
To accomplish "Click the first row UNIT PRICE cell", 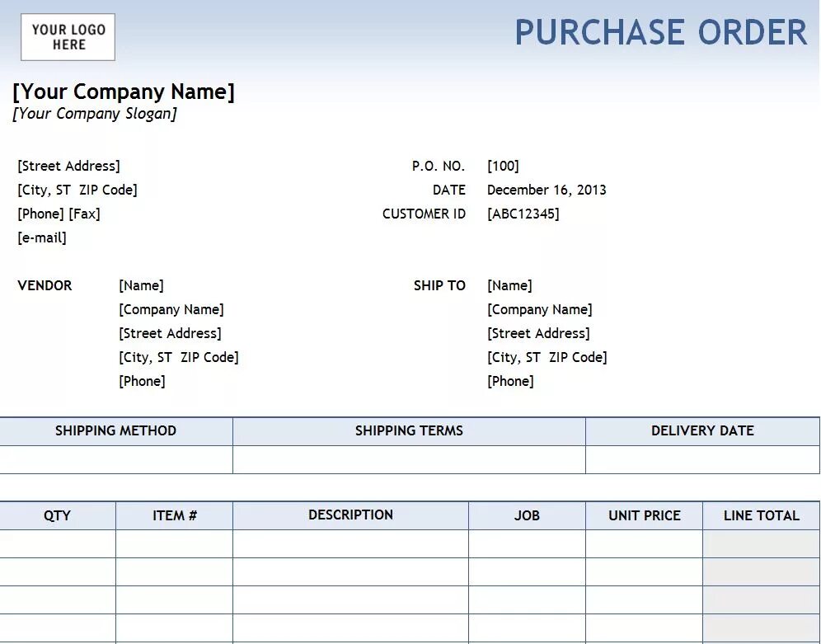I will (x=644, y=544).
